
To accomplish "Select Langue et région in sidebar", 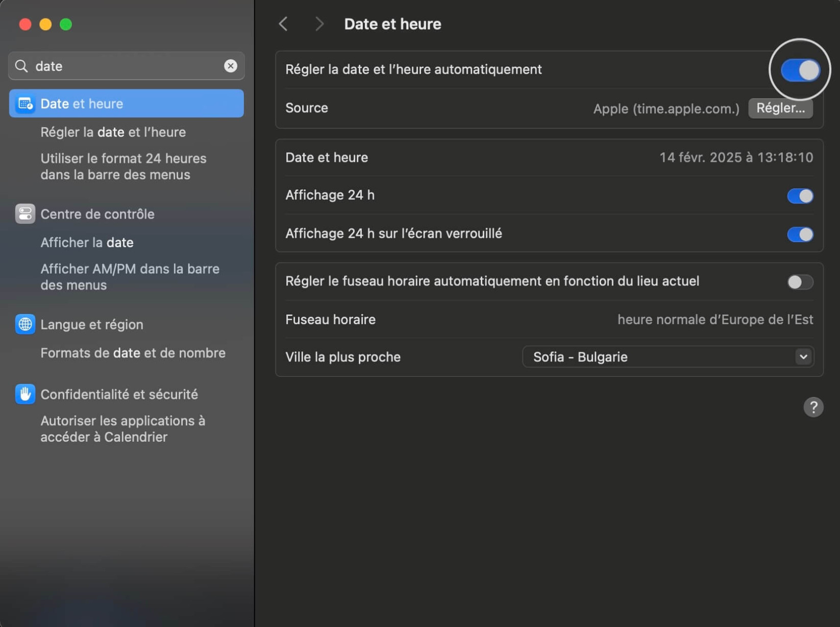I will 92,324.
